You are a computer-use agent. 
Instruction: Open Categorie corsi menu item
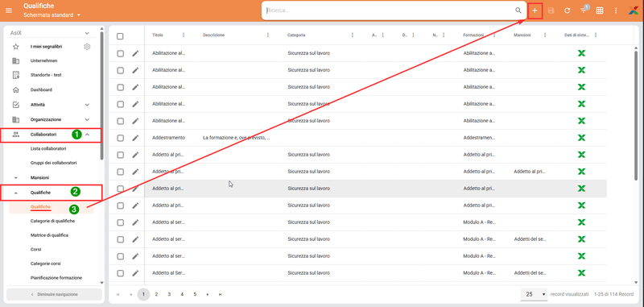tap(46, 263)
